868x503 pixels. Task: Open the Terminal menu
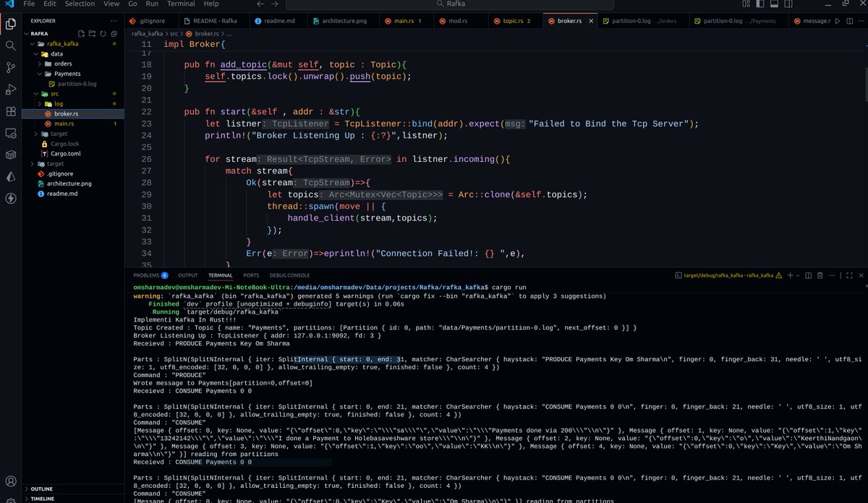click(181, 4)
